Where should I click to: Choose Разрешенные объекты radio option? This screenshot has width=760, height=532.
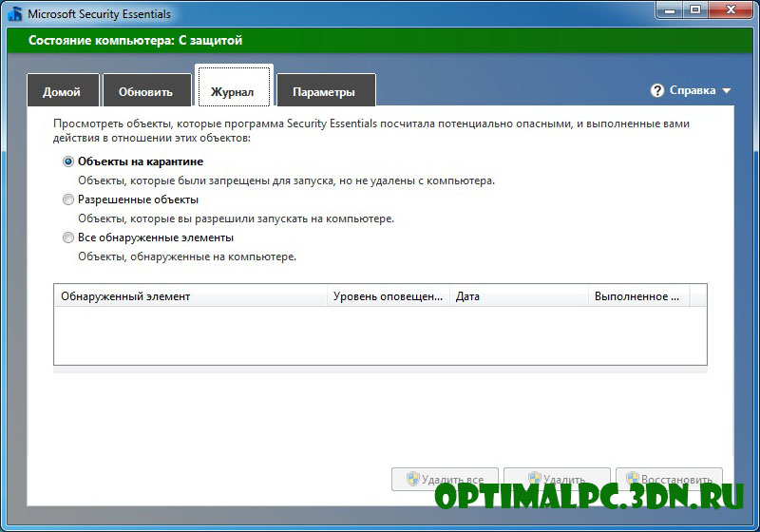(x=68, y=199)
